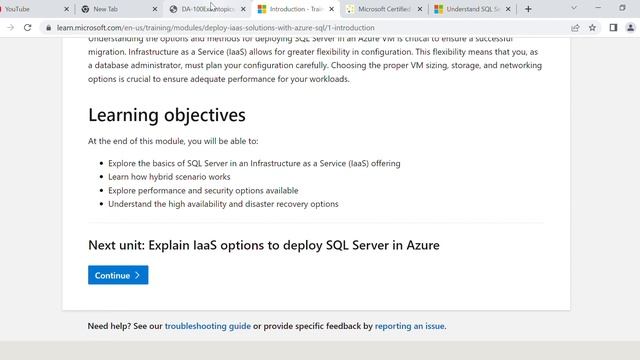
Task: Minimize the browser window
Action: [598, 8]
